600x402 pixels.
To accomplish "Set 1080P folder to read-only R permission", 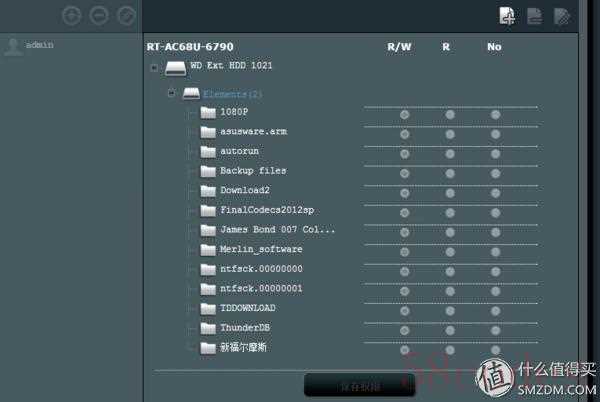I will click(450, 115).
